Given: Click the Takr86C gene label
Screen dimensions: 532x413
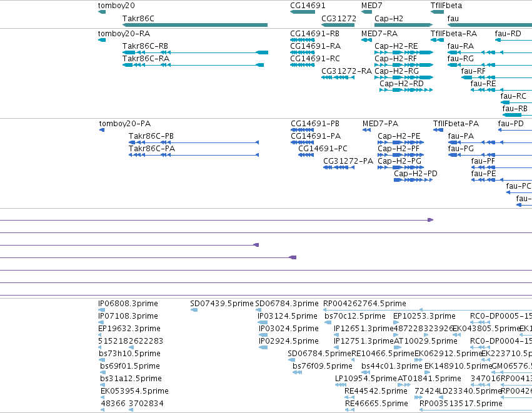Looking at the screenshot, I should point(138,19).
